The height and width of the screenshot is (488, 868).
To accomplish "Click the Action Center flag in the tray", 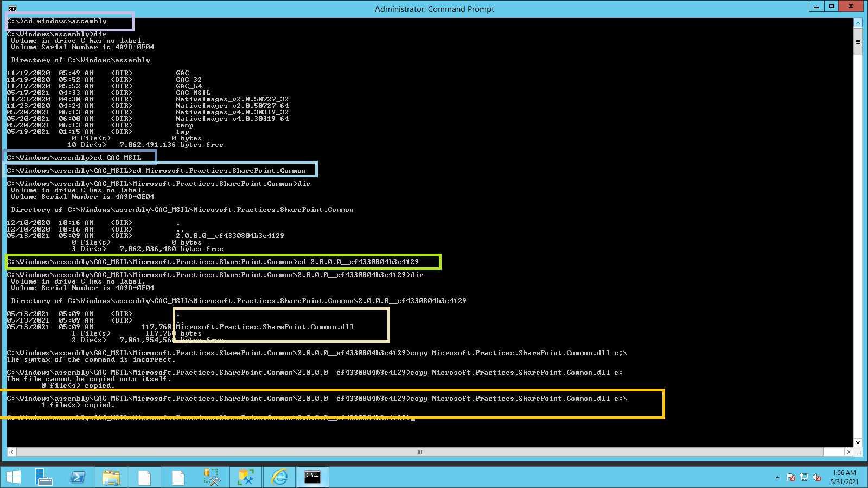I will (790, 478).
